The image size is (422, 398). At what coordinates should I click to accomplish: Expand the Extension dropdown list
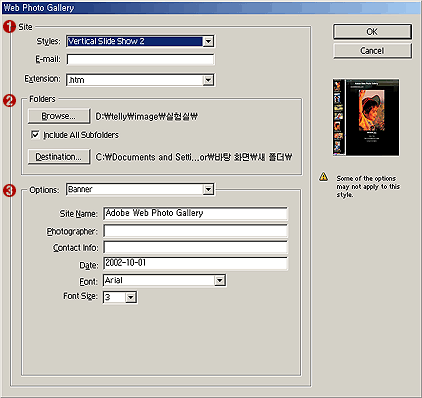[x=208, y=80]
